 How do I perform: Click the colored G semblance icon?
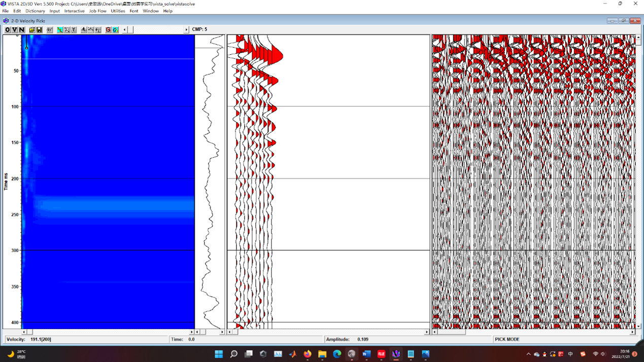click(116, 30)
